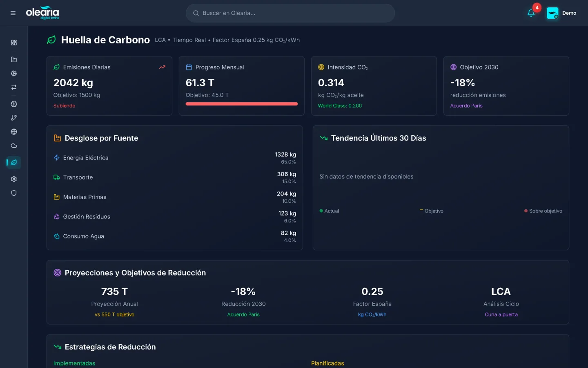
Task: Open the notifications bell
Action: 531,13
